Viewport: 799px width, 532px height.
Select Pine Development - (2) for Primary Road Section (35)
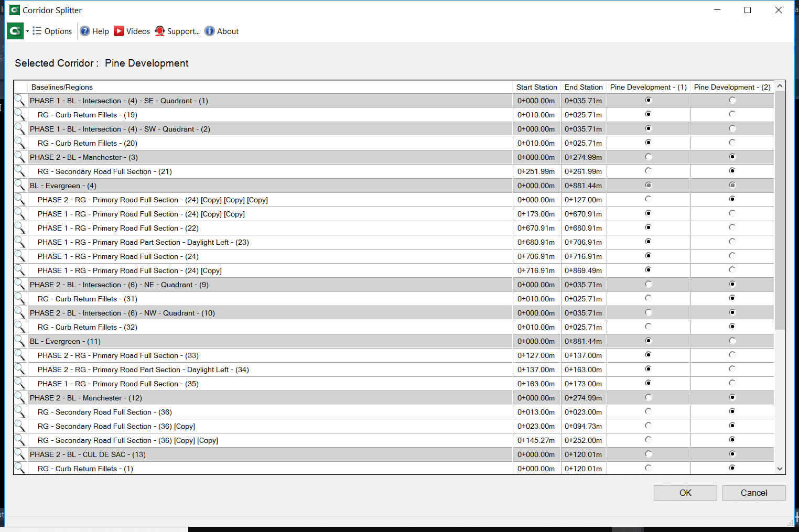732,383
